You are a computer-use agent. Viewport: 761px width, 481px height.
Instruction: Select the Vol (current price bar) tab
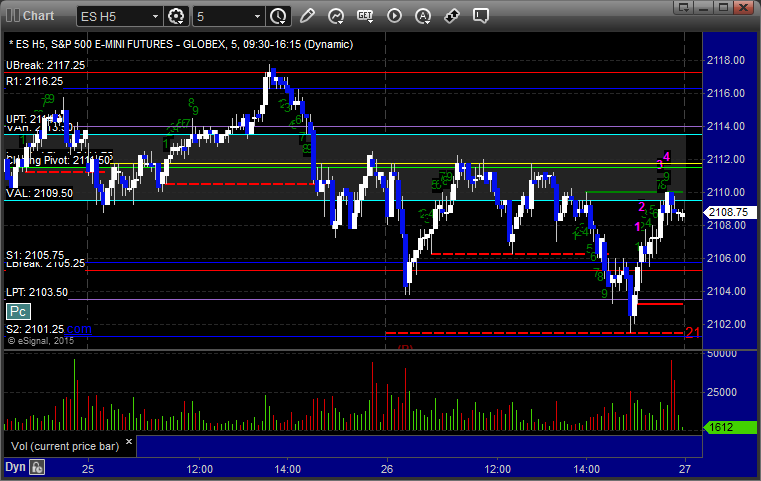pyautogui.click(x=65, y=446)
